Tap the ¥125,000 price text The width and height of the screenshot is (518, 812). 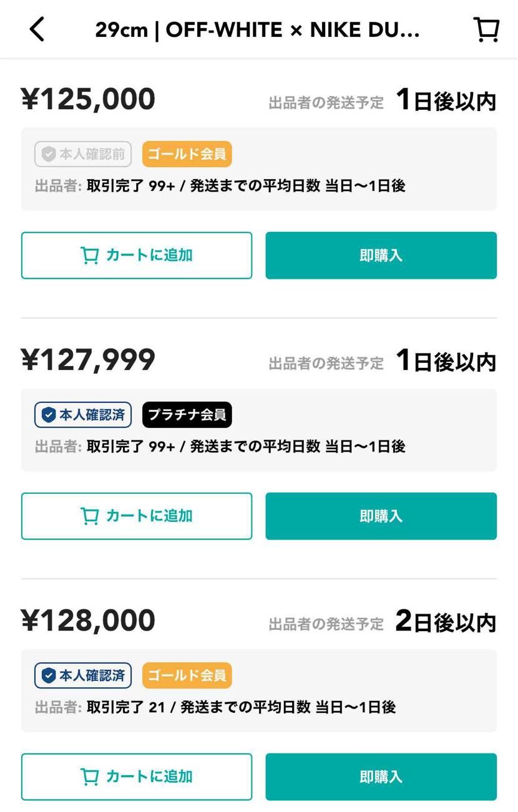pos(88,100)
